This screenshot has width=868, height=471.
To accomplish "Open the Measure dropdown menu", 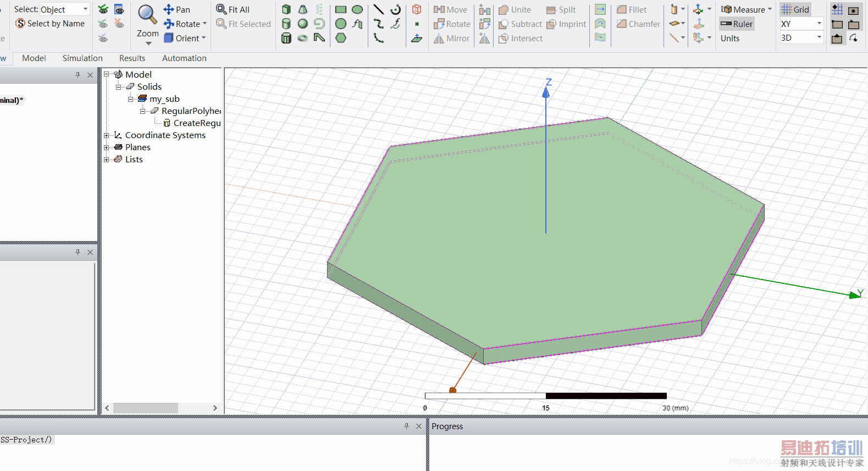I will point(746,9).
